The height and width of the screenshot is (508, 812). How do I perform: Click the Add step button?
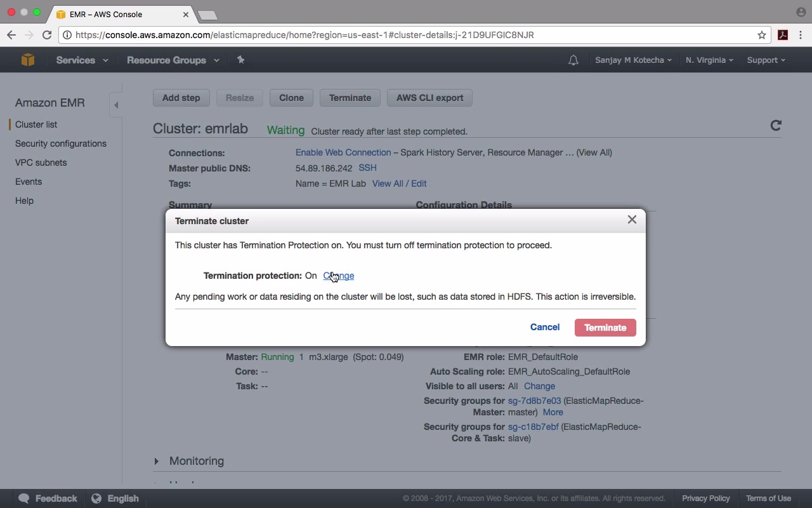tap(181, 98)
